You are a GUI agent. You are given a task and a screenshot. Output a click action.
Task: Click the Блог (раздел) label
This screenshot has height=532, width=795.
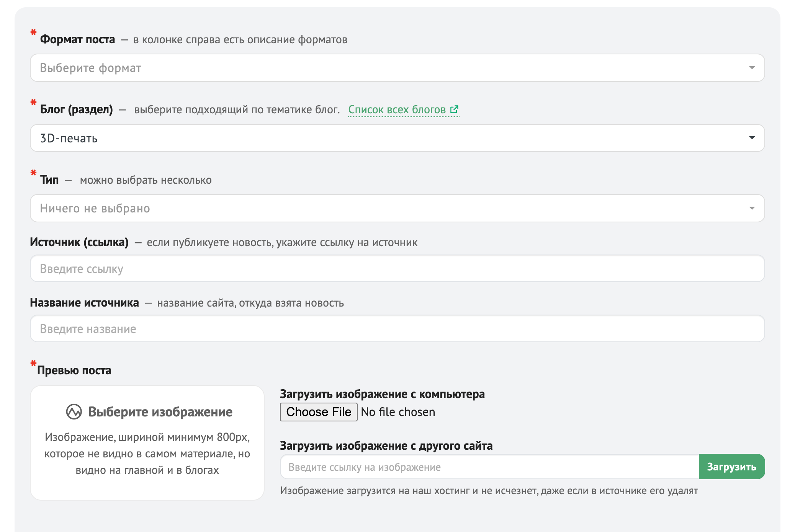click(x=76, y=109)
